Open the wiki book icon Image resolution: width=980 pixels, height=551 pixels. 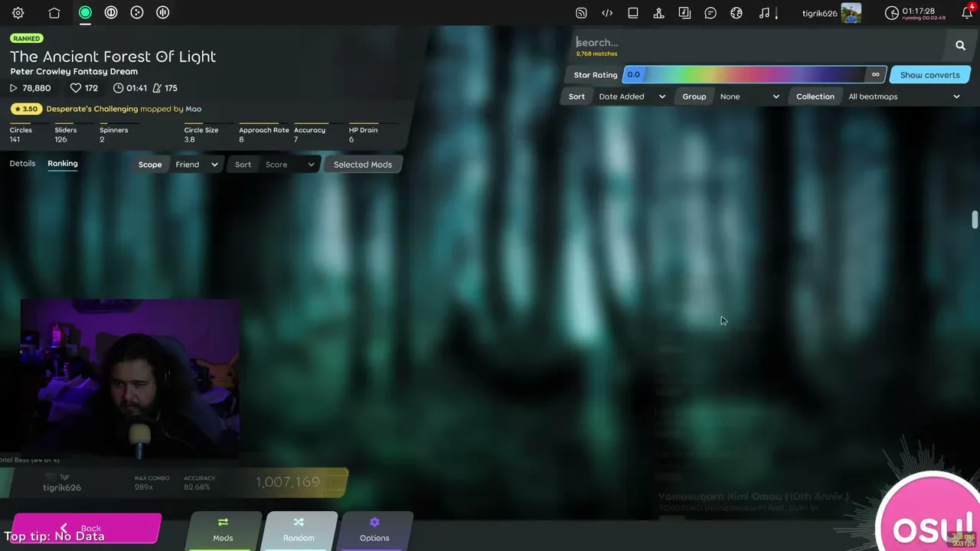click(x=633, y=13)
